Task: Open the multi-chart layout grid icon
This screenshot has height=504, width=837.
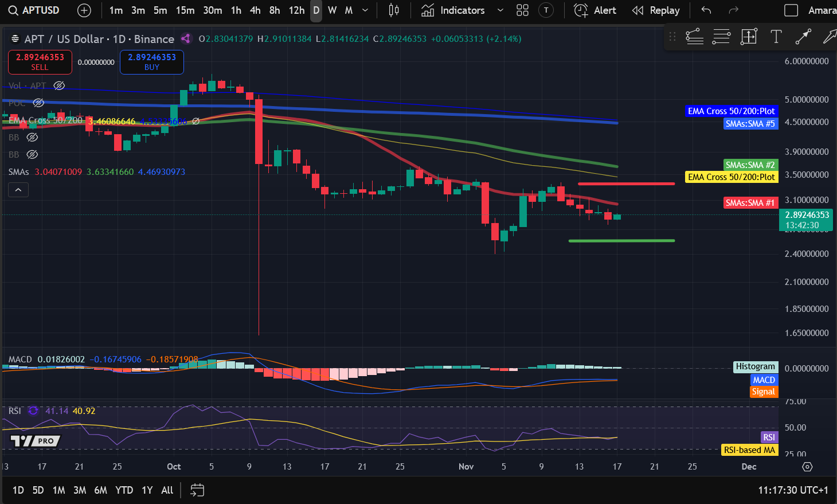Action: pyautogui.click(x=522, y=10)
